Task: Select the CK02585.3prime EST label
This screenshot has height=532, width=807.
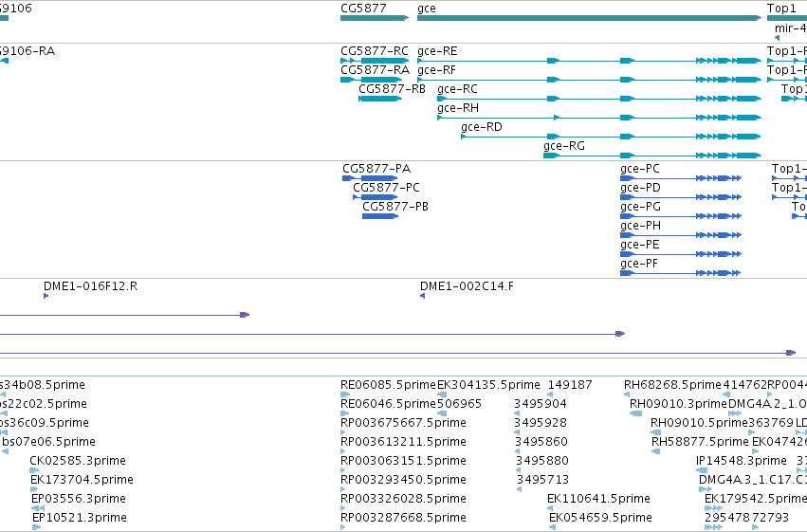Action: [78, 461]
